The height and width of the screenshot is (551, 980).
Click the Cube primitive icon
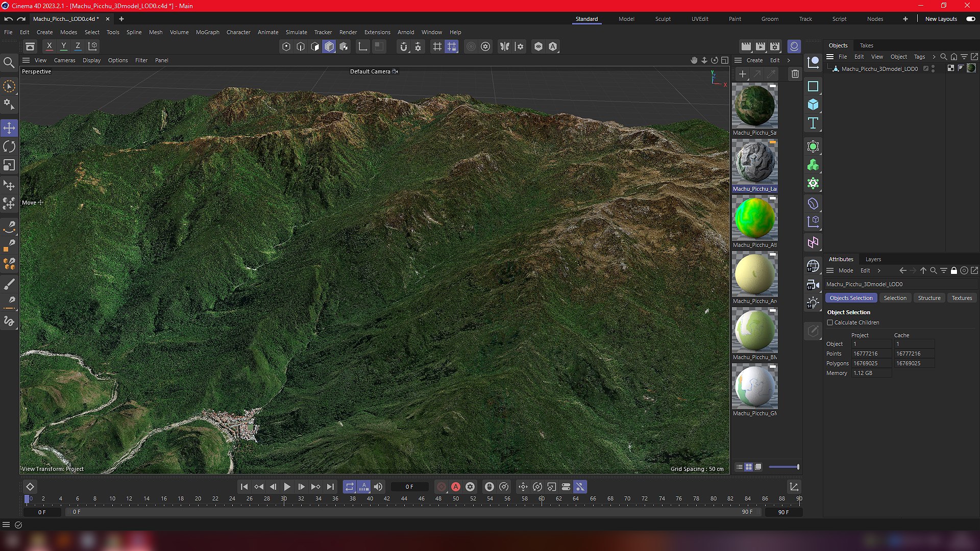813,105
